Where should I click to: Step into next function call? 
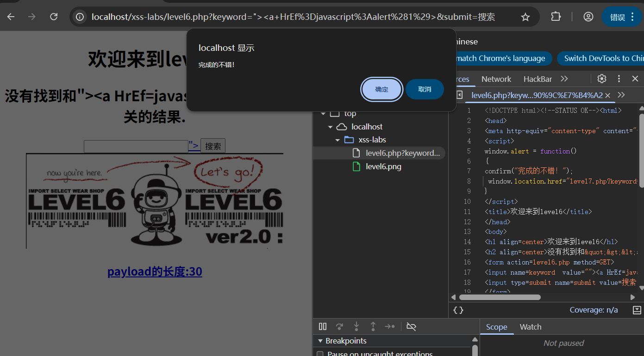coord(356,326)
